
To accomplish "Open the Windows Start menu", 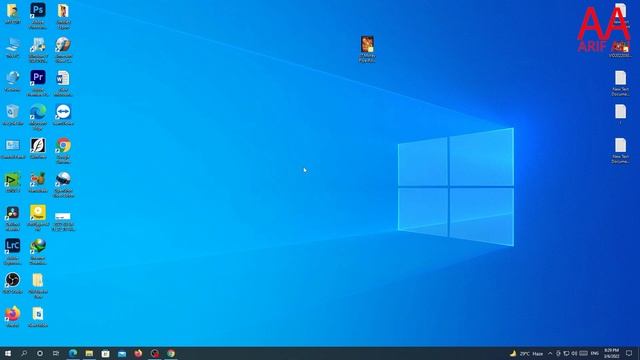I will click(x=8, y=353).
